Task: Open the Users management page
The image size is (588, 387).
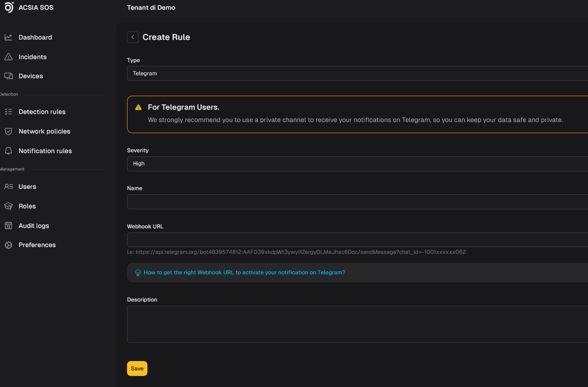Action: (x=27, y=187)
